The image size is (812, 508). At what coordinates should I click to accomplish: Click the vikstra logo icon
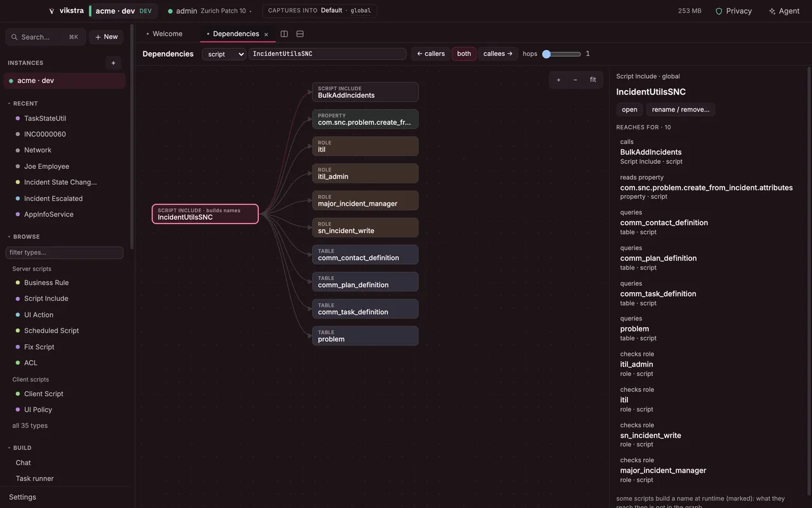click(x=51, y=11)
